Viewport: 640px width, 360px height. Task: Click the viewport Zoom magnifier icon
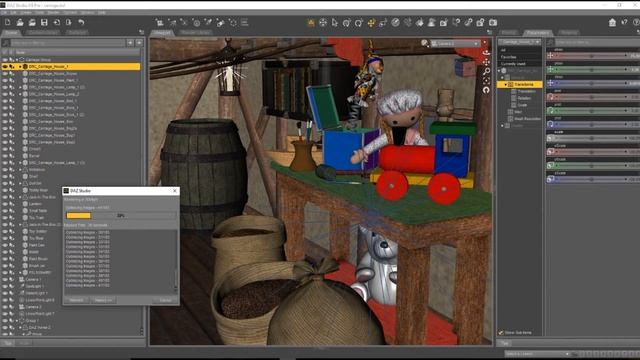click(x=486, y=71)
